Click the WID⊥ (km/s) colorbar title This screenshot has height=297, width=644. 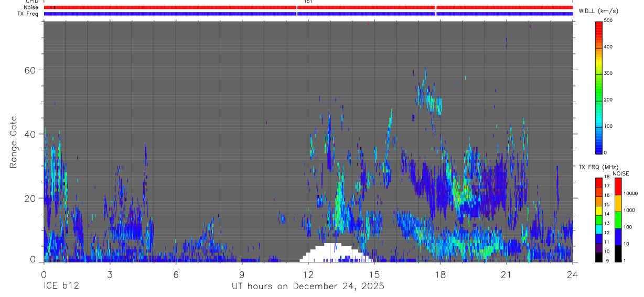[x=598, y=10]
